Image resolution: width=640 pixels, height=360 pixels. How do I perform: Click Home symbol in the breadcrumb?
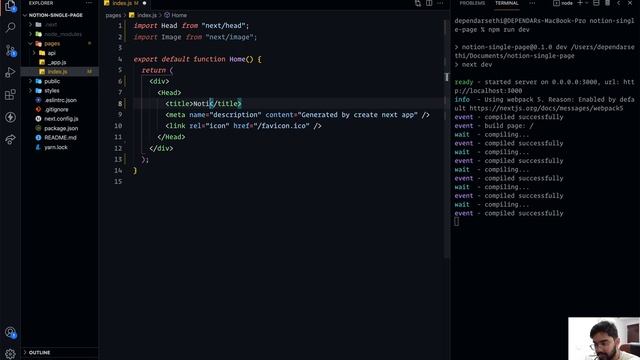coord(179,15)
